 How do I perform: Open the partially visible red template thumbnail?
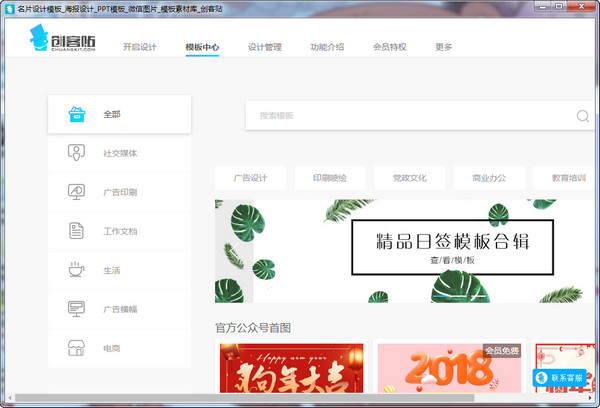(565, 368)
